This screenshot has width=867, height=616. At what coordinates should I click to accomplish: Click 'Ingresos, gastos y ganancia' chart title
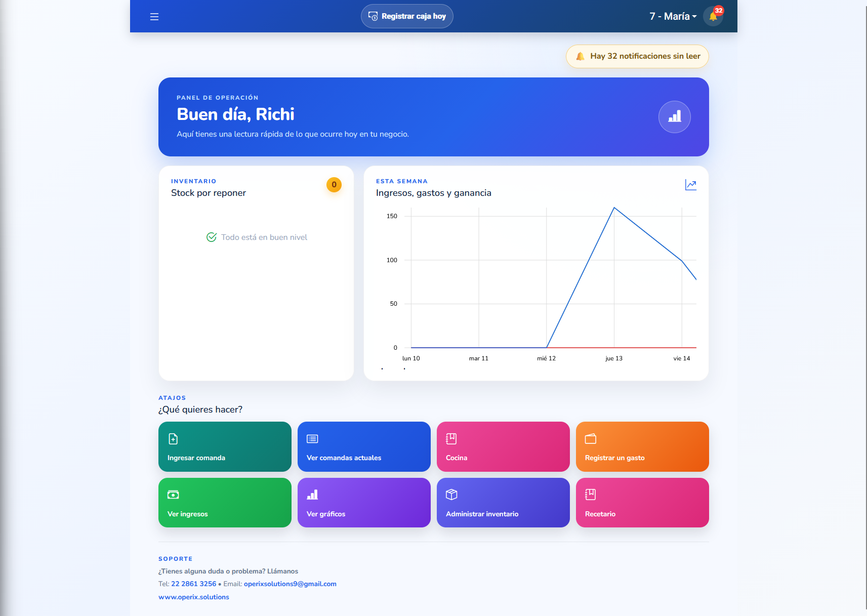click(x=434, y=193)
